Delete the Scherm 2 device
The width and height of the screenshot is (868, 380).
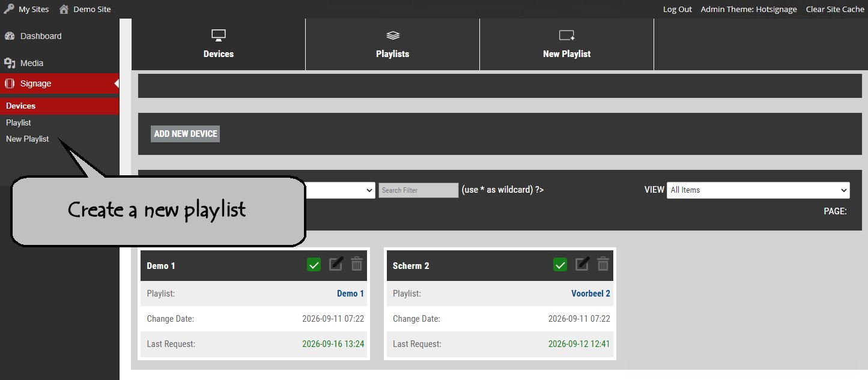click(603, 264)
